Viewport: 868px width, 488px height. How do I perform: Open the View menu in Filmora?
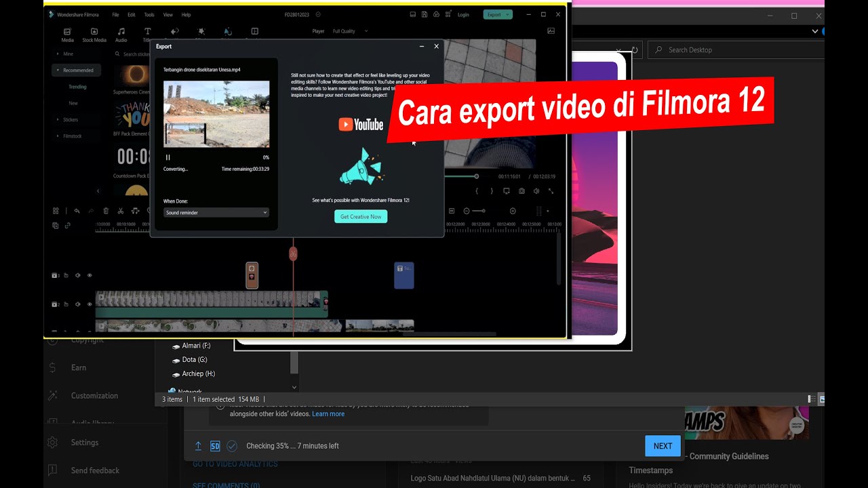168,14
